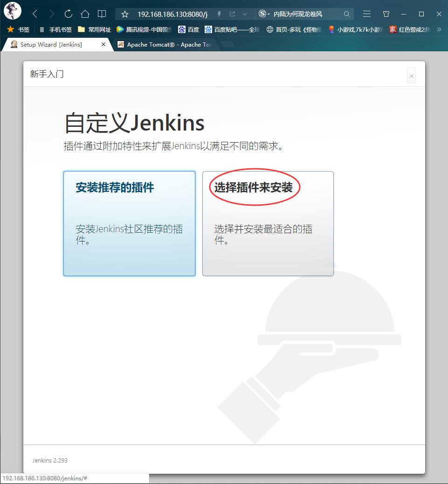Click the address bar URL field
The image size is (448, 484).
(x=172, y=14)
